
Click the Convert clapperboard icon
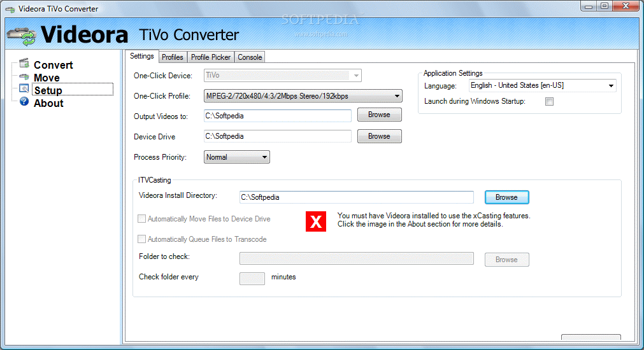click(x=24, y=63)
